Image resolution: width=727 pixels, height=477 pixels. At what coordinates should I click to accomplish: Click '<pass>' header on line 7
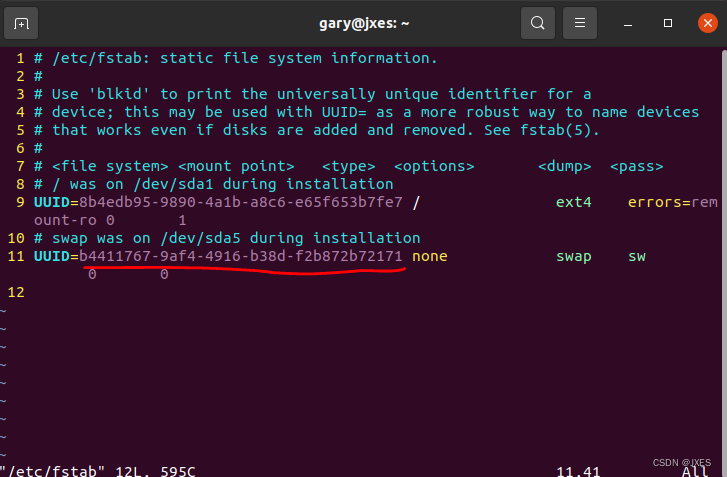637,166
